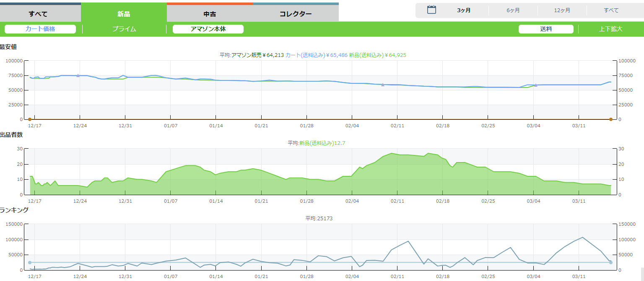Enable the プライム filter
Screen dimensions: 644x281
click(x=124, y=29)
